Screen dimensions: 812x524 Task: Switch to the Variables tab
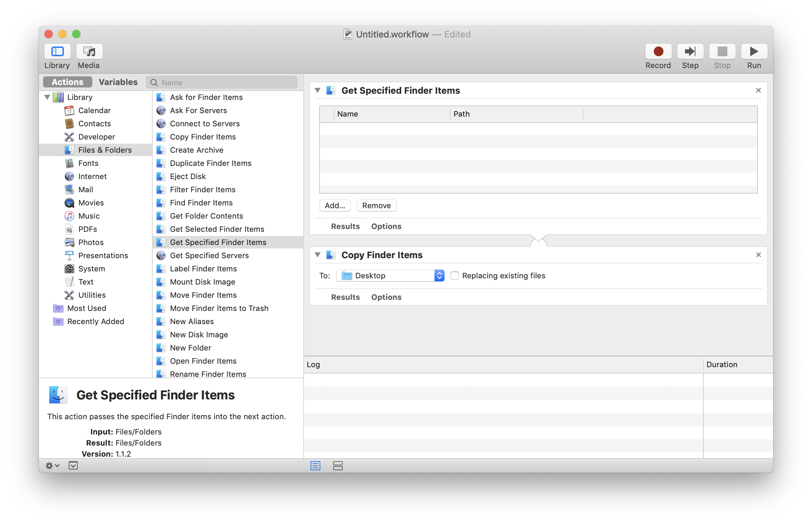118,82
